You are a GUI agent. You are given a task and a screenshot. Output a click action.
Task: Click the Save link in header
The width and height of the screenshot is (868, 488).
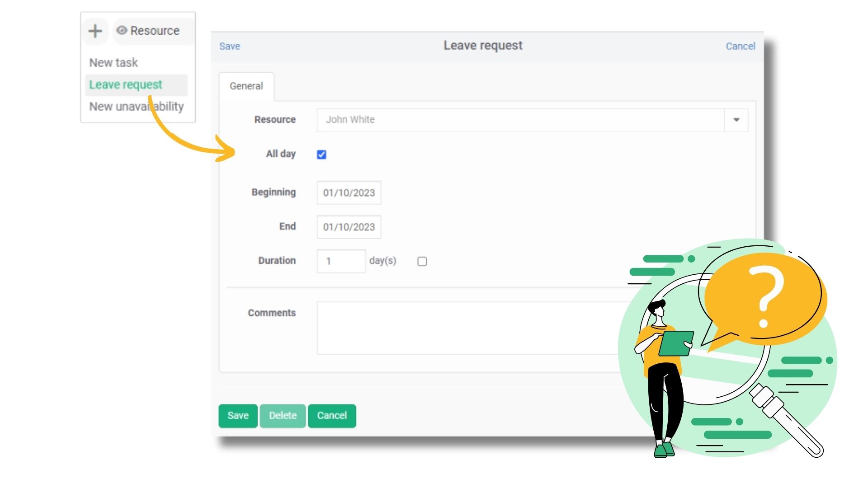click(x=230, y=46)
